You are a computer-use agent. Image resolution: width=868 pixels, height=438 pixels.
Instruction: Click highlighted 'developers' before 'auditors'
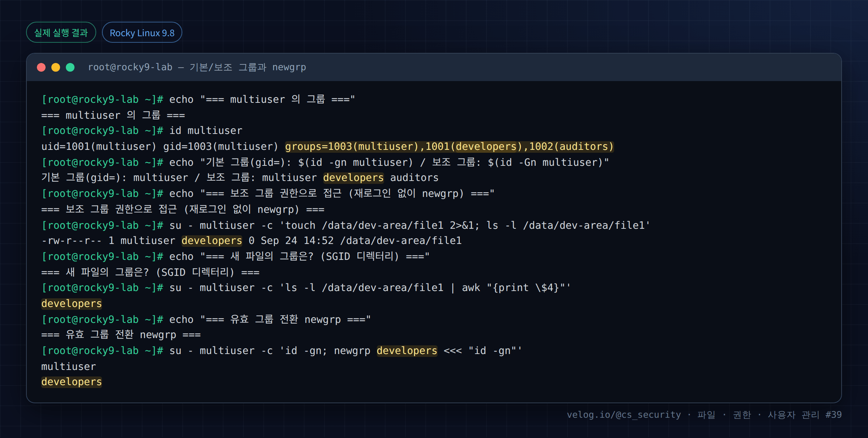[x=353, y=178]
